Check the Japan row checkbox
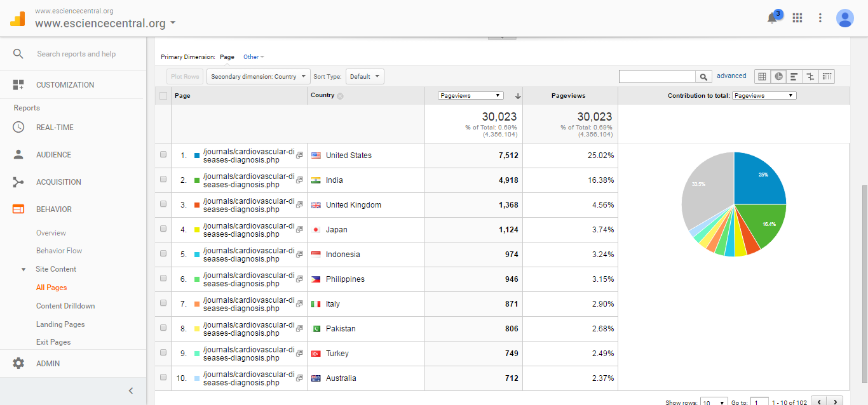868x405 pixels. 163,229
